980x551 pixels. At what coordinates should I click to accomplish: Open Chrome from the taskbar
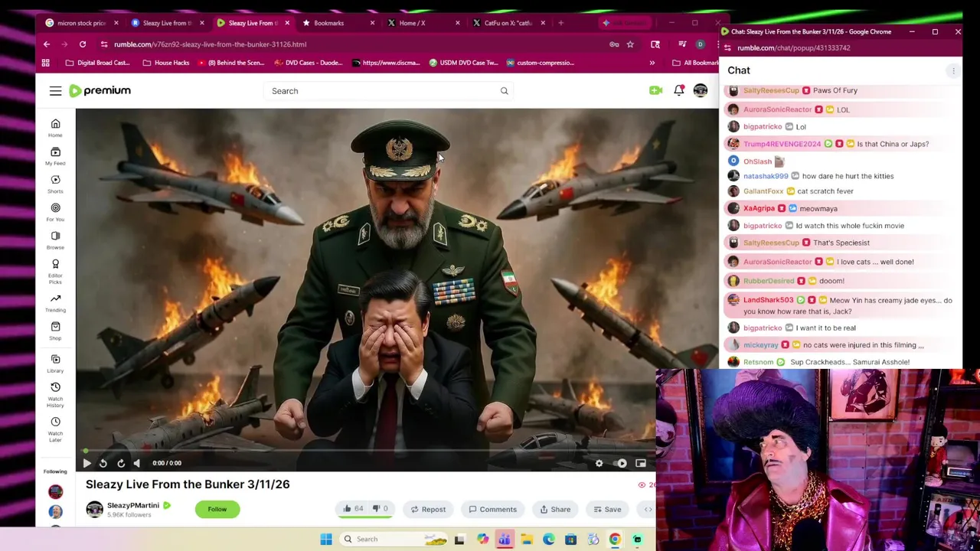615,540
